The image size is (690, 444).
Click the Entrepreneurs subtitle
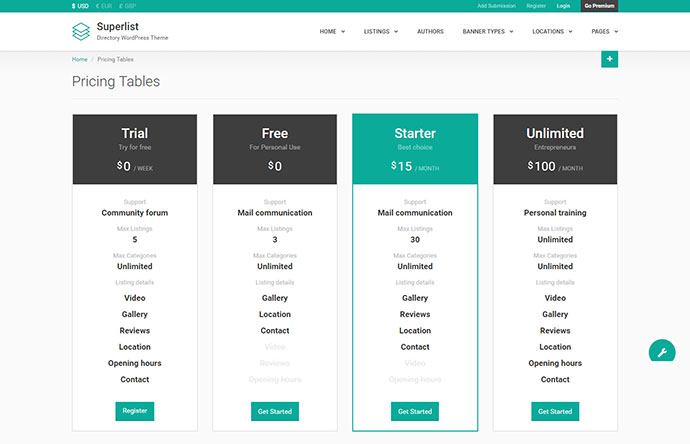555,147
